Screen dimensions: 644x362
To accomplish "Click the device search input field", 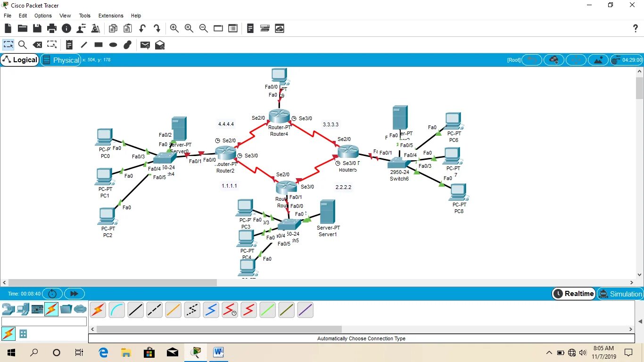I will point(44,321).
